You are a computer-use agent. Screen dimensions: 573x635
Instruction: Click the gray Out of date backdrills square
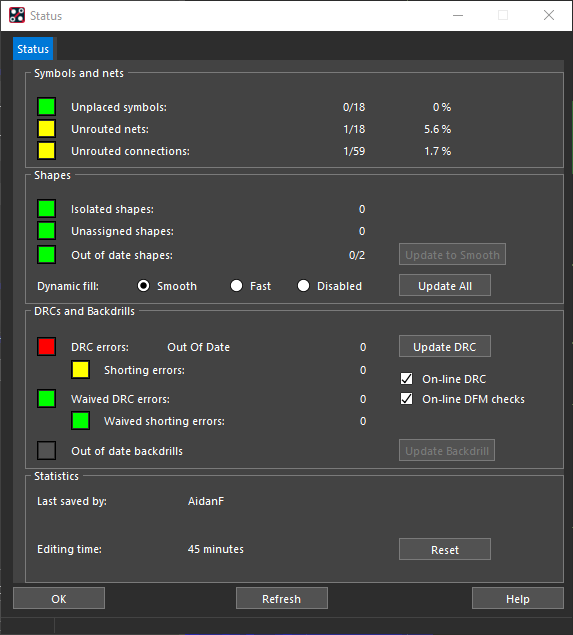pyautogui.click(x=47, y=451)
